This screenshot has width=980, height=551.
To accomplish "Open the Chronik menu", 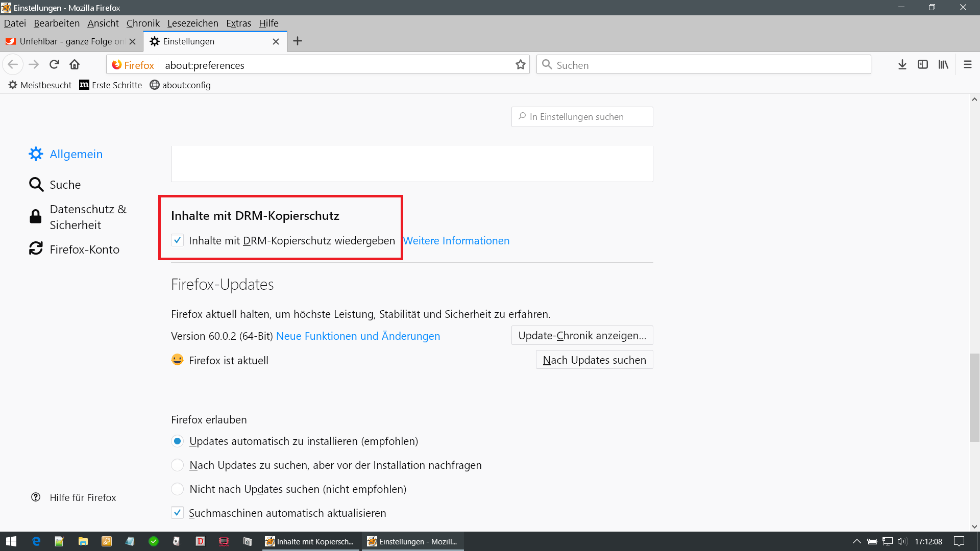I will point(143,23).
